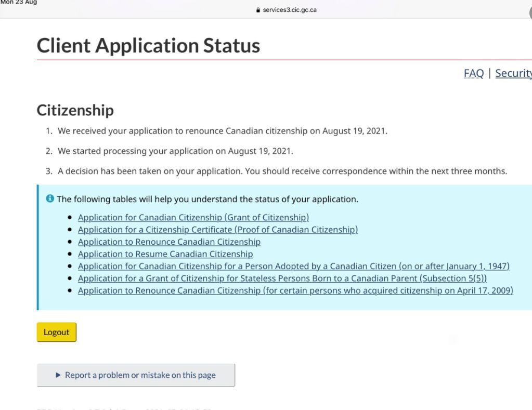Open the Stateless Persons Subsection 5(5) link
The height and width of the screenshot is (410, 532).
282,279
